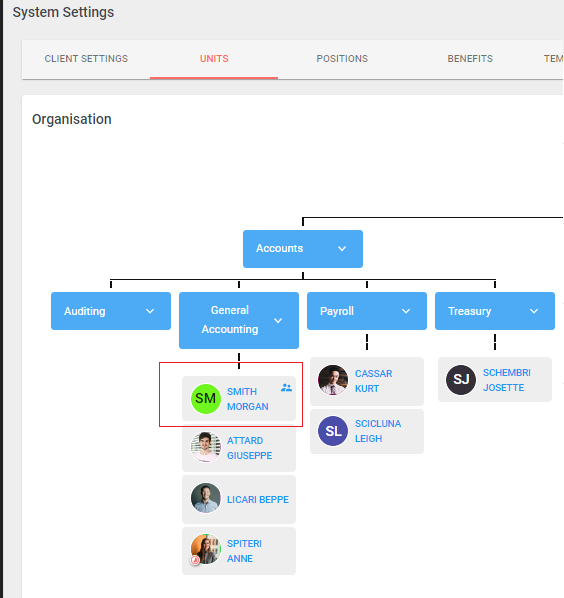This screenshot has height=598, width=564.
Task: Open the SPITERI ANNE employee link
Action: click(x=244, y=551)
